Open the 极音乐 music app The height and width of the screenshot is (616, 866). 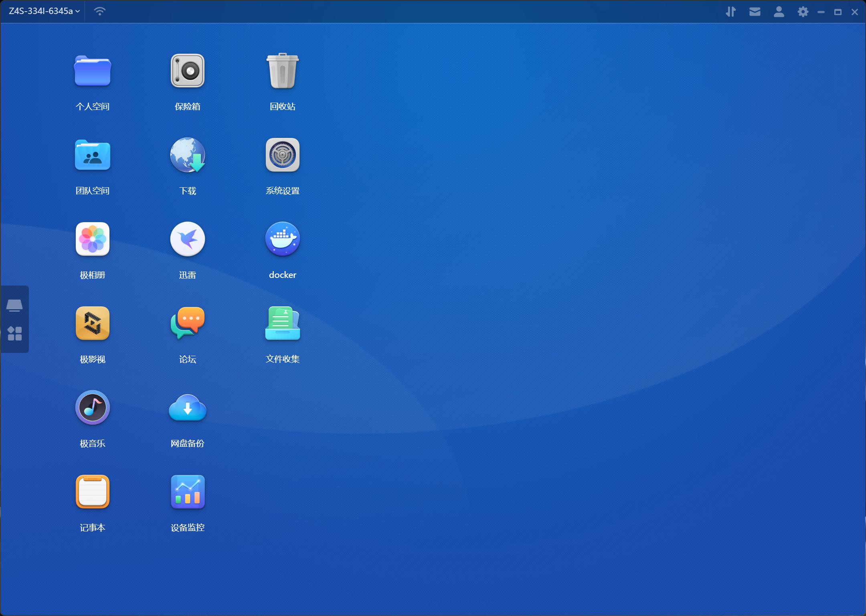(x=92, y=408)
